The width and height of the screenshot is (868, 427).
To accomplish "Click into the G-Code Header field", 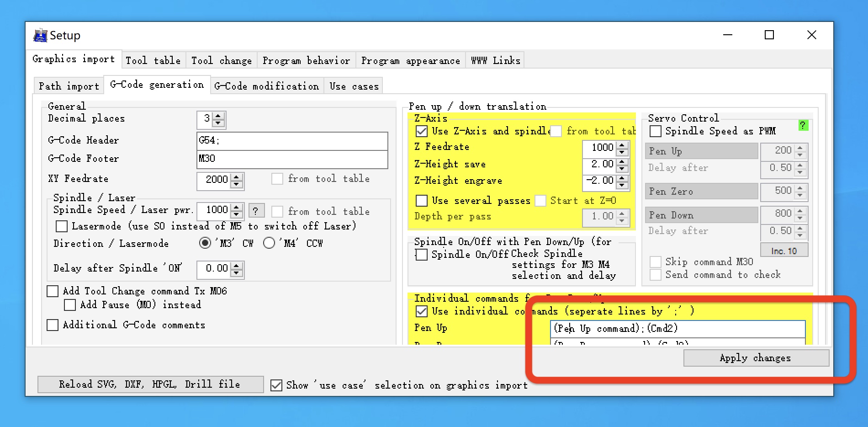I will tap(292, 140).
